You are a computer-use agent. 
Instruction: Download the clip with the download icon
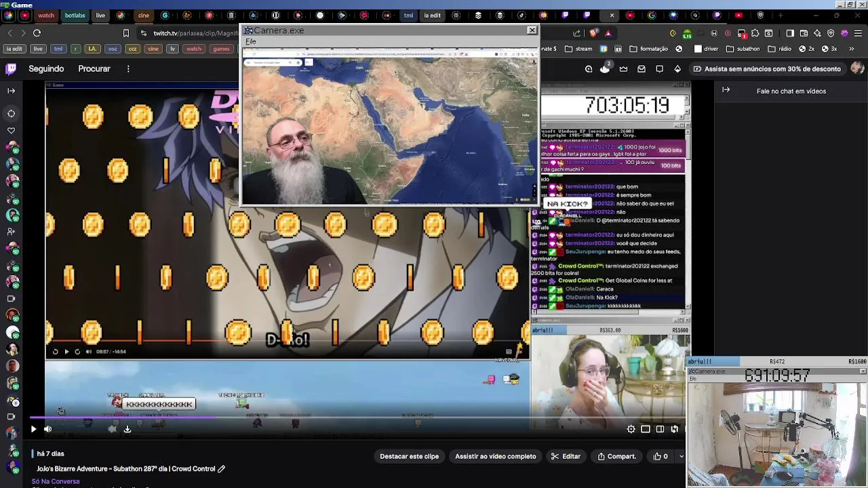[127, 428]
